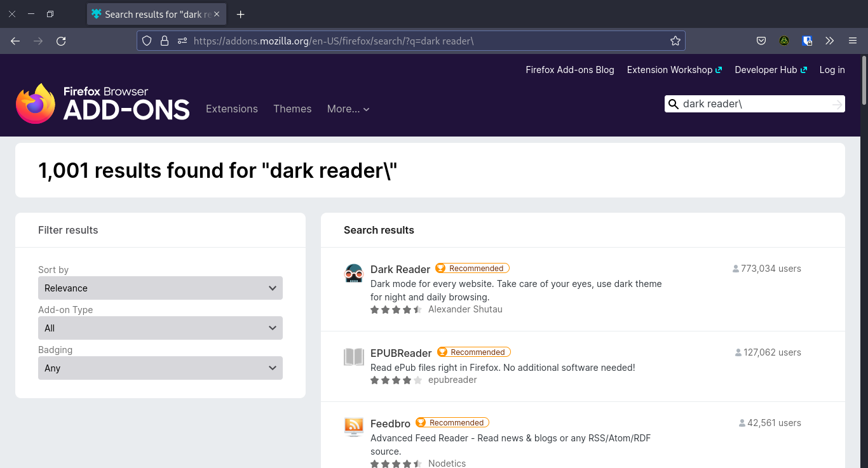The image size is (868, 468).
Task: Expand the More... menu in site header
Action: 348,109
